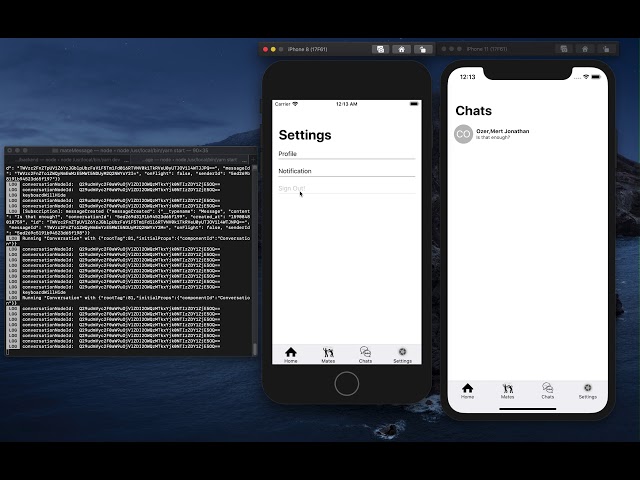The image size is (640, 480).
Task: Switch to the backend yarn dev terminal tab
Action: [x=68, y=160]
